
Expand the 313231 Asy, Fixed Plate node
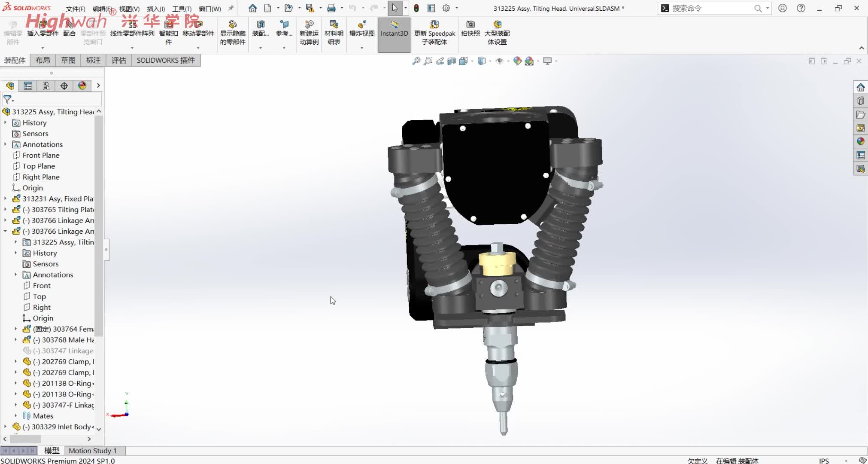(5, 198)
